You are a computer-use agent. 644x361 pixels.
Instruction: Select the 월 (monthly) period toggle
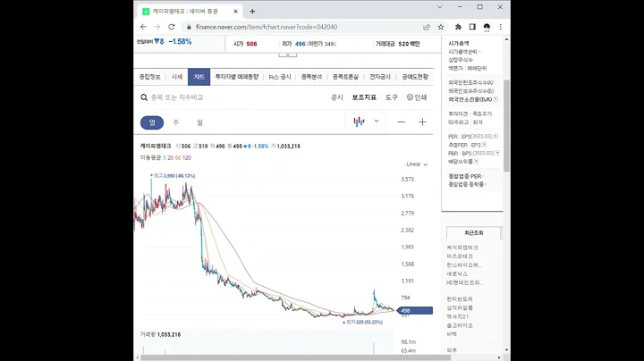[199, 122]
